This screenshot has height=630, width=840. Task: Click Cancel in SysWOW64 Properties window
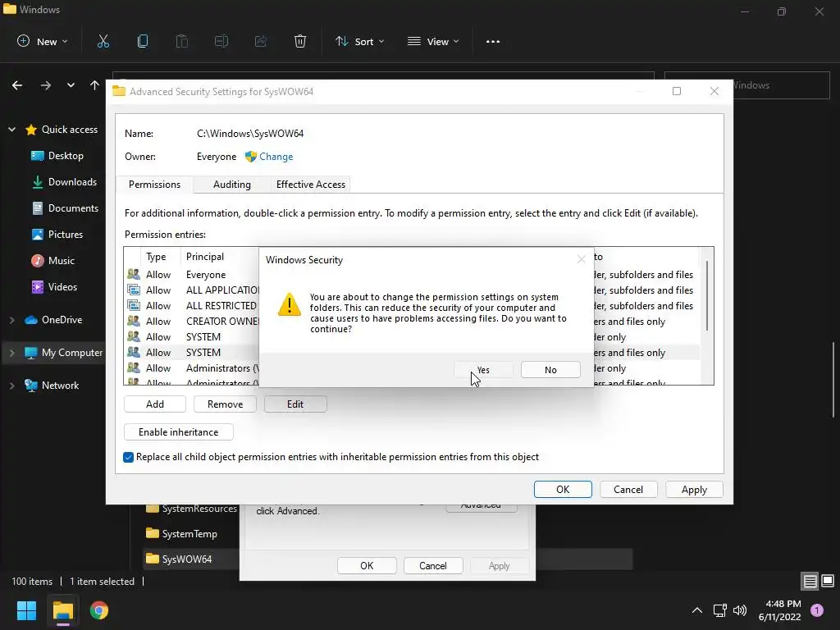(x=433, y=566)
